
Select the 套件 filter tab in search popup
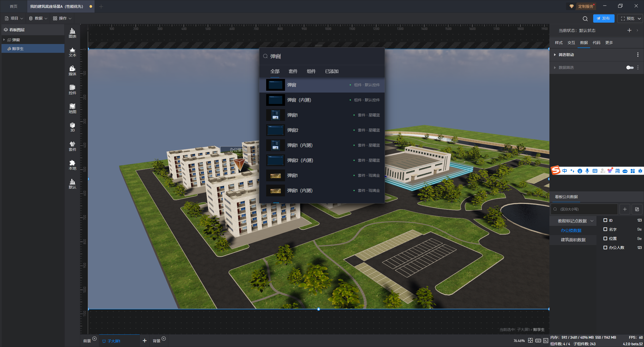(293, 71)
